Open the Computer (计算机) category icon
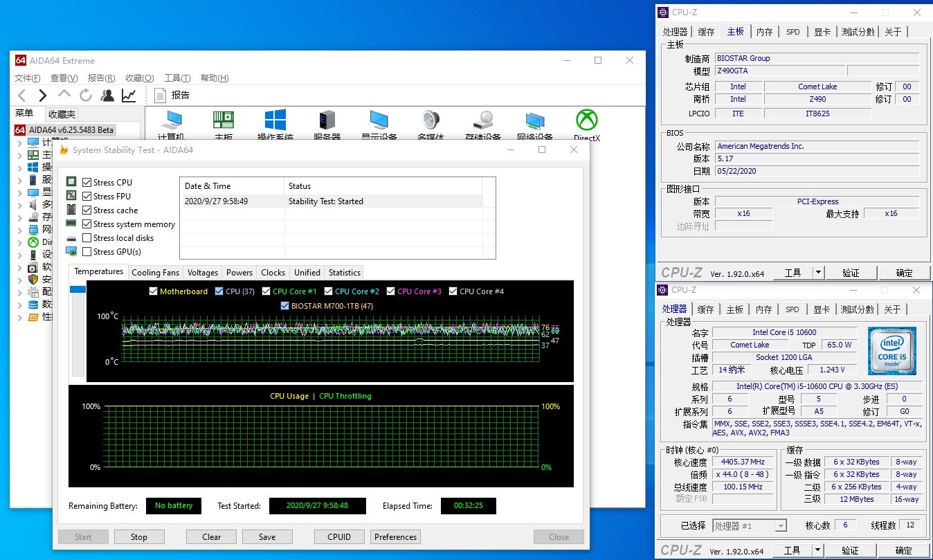The height and width of the screenshot is (560, 933). point(171,121)
